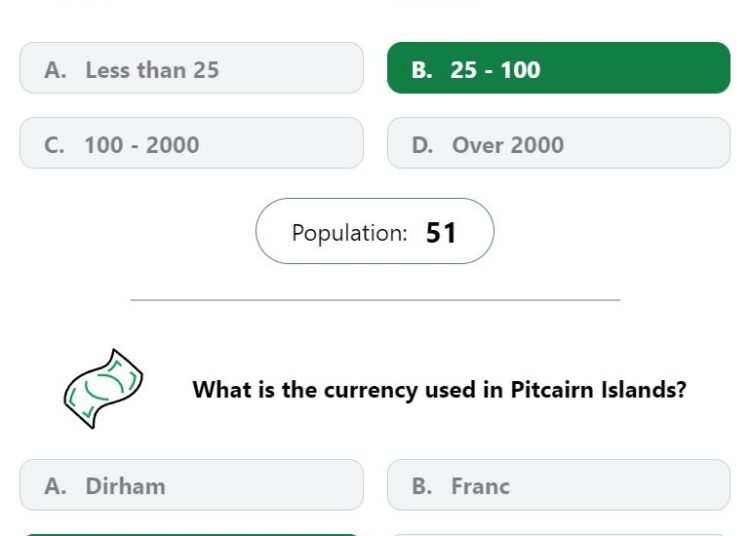The width and height of the screenshot is (750, 536).
Task: Click the horizontal divider between questions
Action: (x=375, y=300)
